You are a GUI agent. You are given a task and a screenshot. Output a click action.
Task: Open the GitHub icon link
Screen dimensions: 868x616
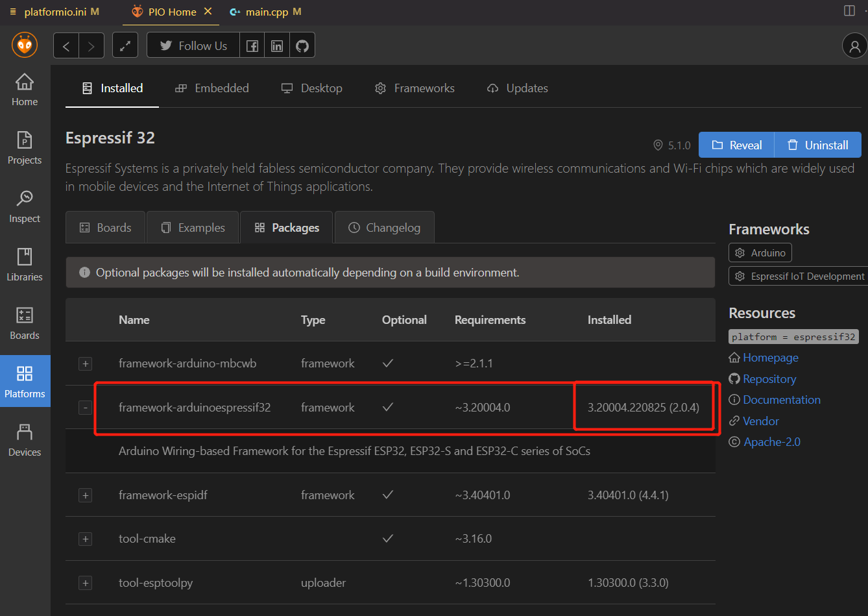click(302, 46)
